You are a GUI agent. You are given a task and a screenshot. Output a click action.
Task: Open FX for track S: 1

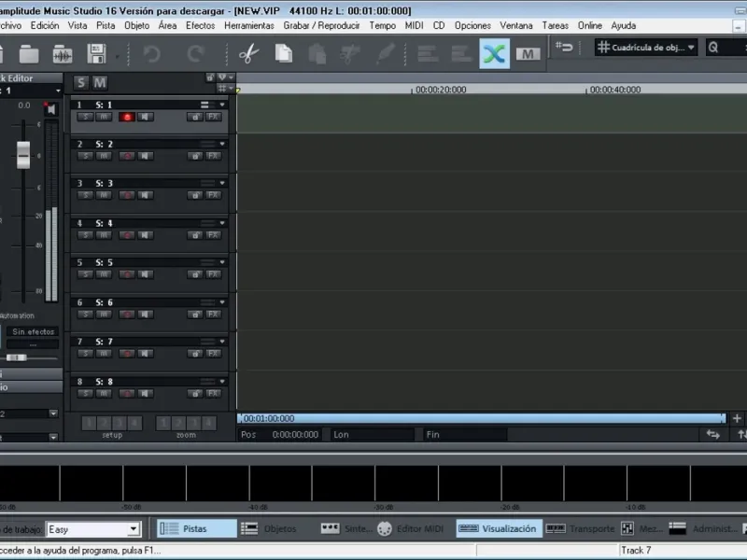pyautogui.click(x=213, y=118)
